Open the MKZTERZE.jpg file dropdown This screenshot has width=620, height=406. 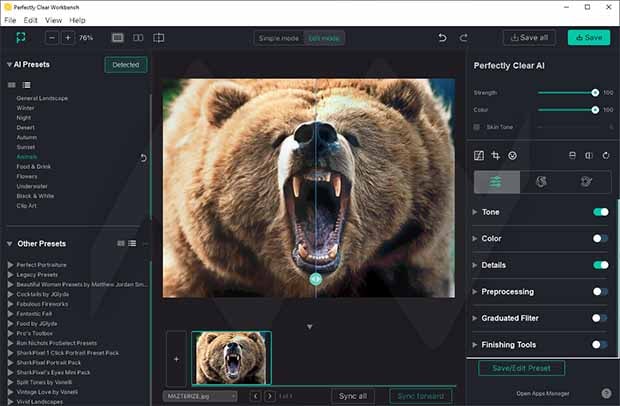200,396
